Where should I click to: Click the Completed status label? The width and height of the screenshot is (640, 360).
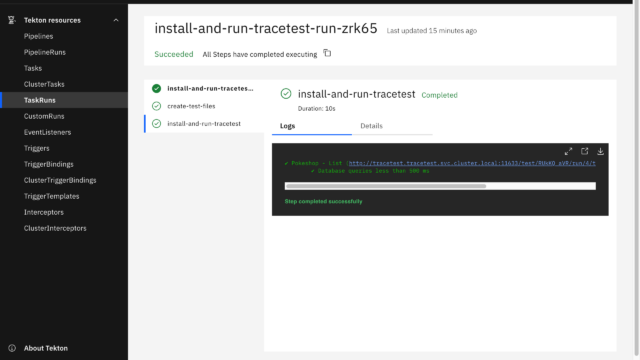click(x=439, y=95)
